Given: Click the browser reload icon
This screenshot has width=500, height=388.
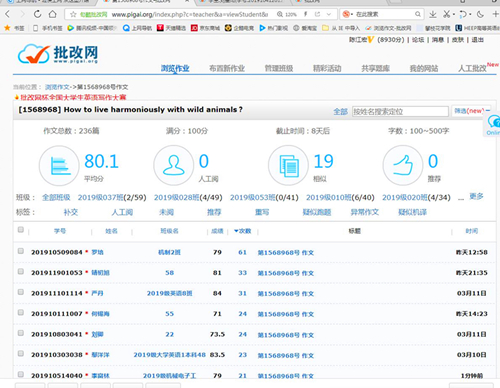Looking at the screenshot, I should click(38, 14).
